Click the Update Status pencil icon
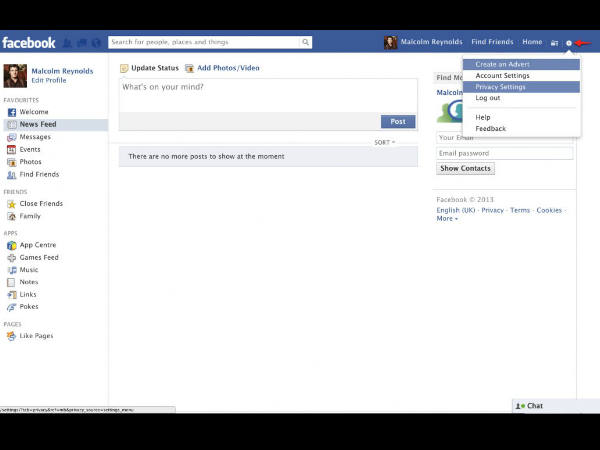Image resolution: width=600 pixels, height=450 pixels. (x=124, y=68)
